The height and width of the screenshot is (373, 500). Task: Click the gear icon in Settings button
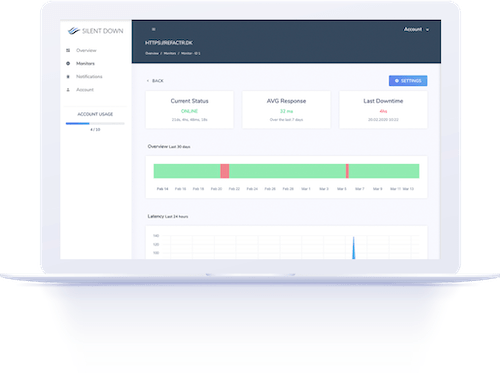tap(397, 81)
